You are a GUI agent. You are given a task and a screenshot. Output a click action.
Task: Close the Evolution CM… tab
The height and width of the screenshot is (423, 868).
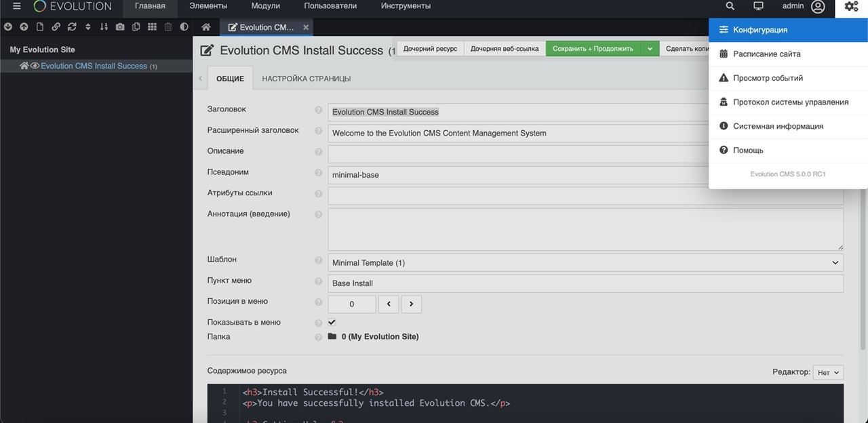click(306, 27)
